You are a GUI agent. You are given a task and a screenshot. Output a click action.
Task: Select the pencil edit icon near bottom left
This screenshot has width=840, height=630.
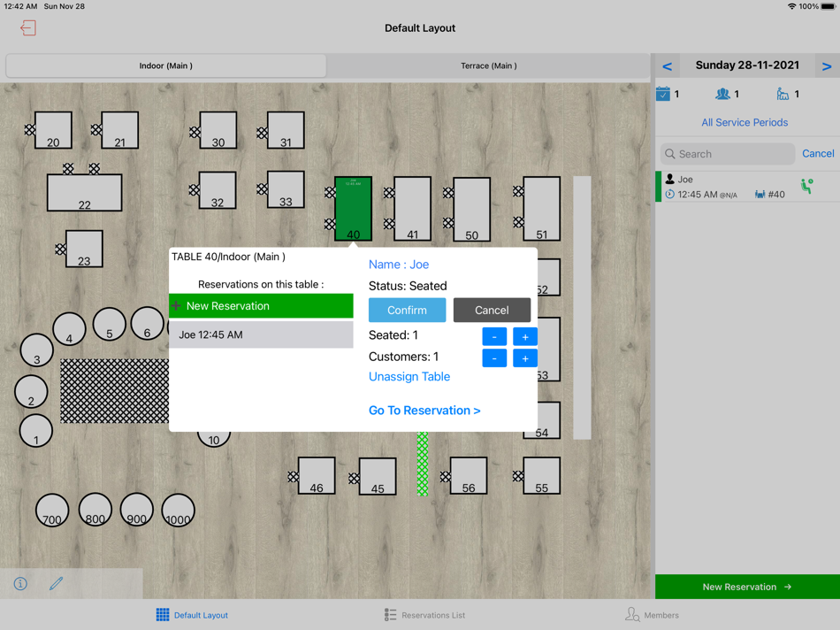57,583
